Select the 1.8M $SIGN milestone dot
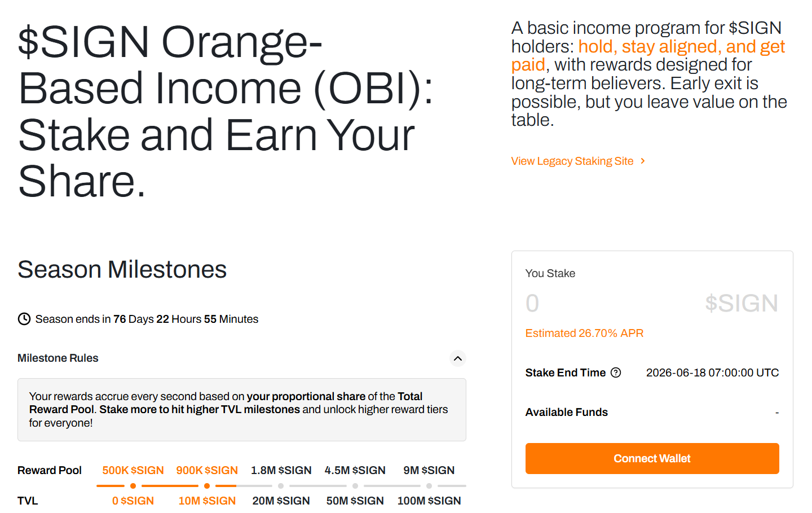 281,486
